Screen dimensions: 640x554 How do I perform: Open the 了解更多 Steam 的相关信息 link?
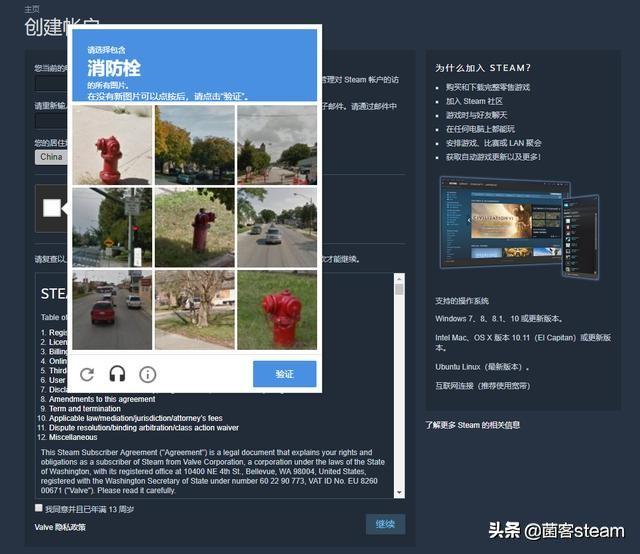tap(472, 425)
